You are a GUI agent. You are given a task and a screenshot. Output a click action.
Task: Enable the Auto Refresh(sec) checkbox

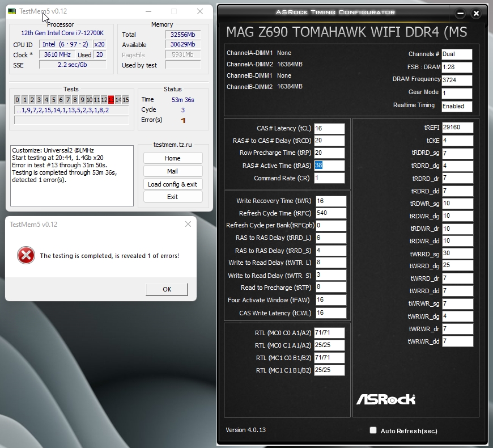click(373, 430)
